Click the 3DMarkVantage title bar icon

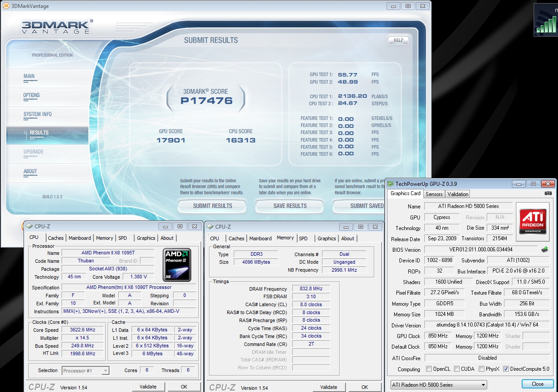(x=7, y=6)
